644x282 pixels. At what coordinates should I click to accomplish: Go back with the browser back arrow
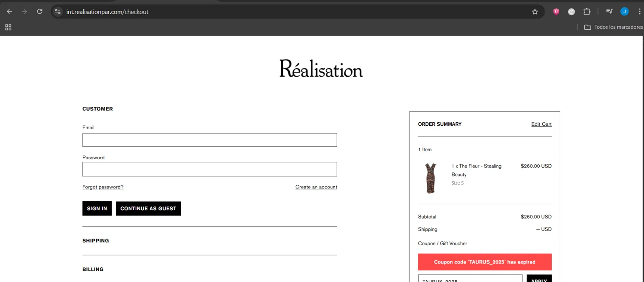(9, 12)
